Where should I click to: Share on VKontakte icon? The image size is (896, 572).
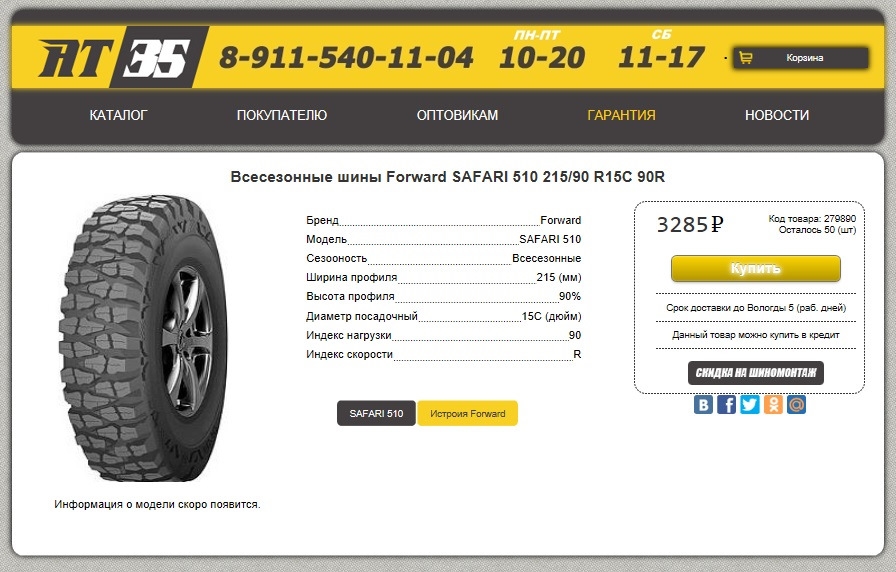point(704,405)
